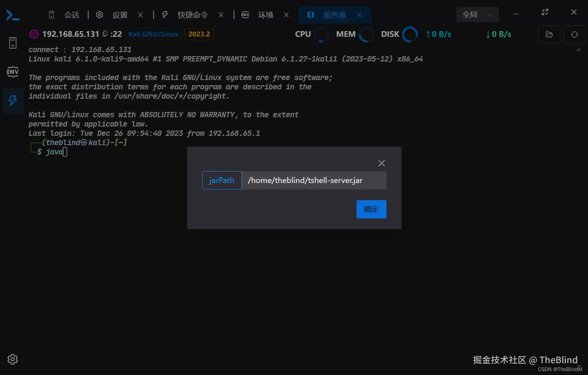
Task: Click the connection status smiley icon
Action: click(34, 34)
